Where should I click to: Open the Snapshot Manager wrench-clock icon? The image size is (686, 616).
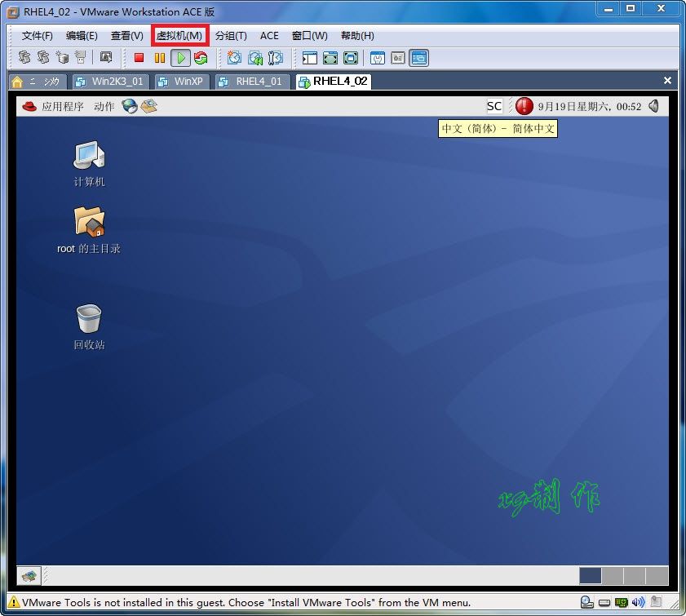(x=275, y=58)
